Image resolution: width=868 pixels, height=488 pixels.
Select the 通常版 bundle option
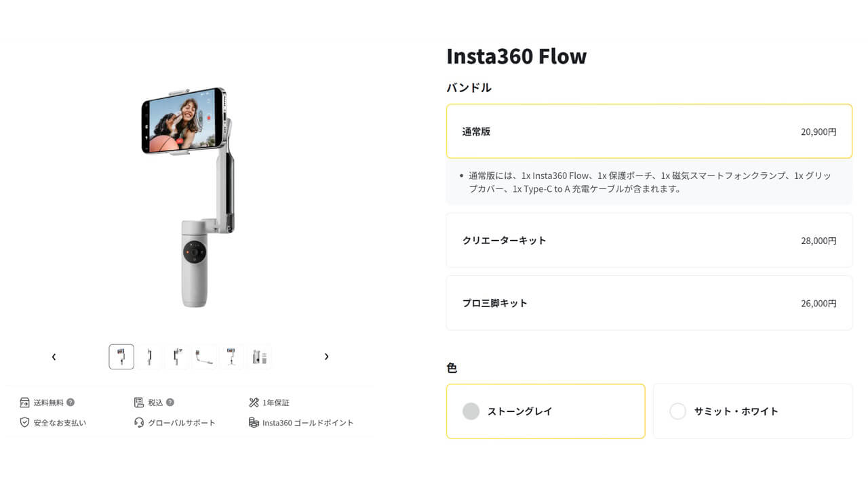[x=648, y=131]
